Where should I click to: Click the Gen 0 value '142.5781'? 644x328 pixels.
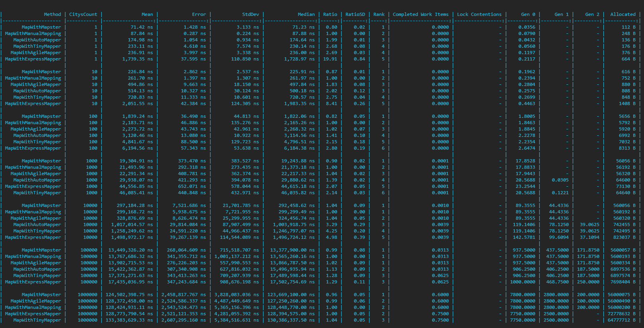tap(524, 237)
